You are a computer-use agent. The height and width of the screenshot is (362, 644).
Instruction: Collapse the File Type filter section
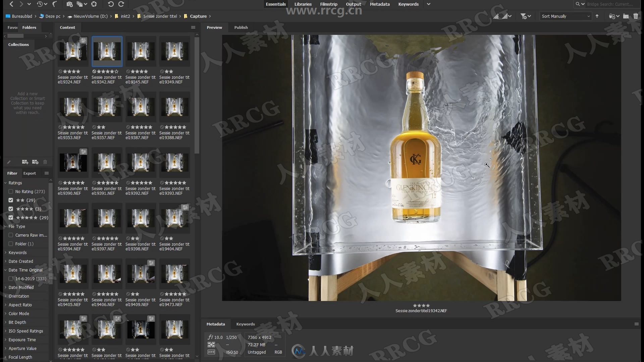(5, 226)
